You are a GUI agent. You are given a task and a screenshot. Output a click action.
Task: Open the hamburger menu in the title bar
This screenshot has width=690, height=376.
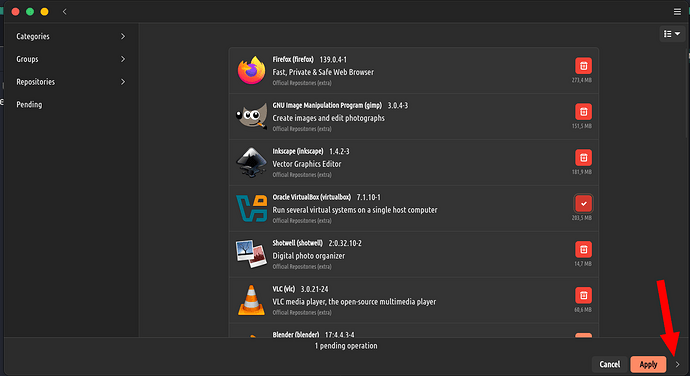tap(677, 12)
